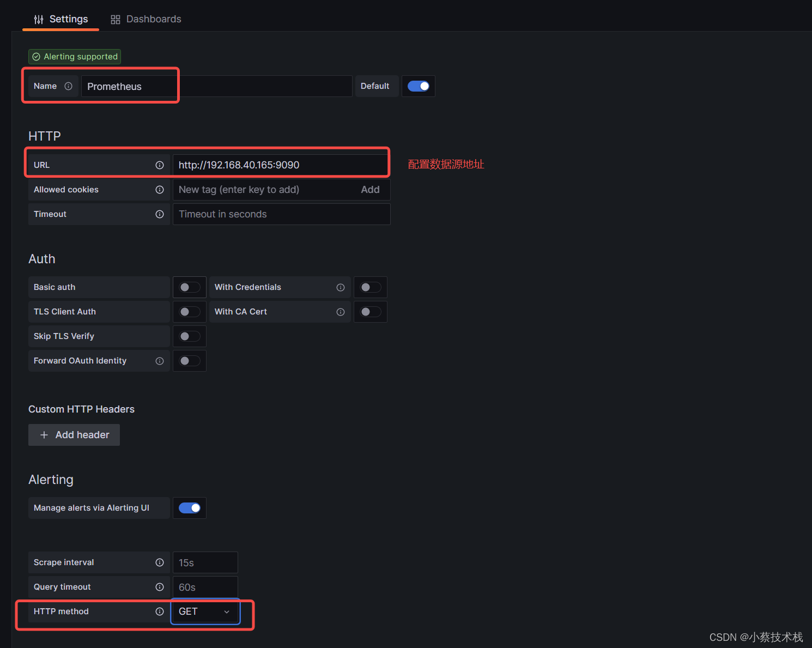Click the URL field info icon

[x=160, y=165]
